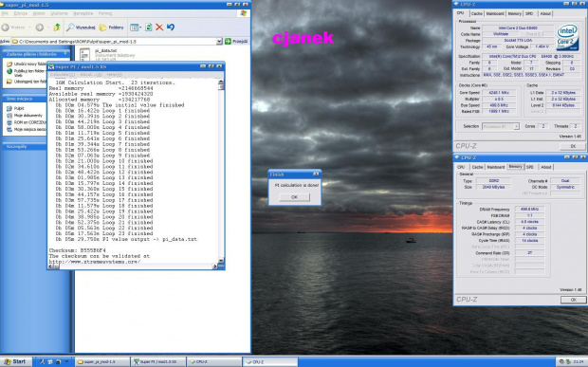Screen dimensions: 588x367
Task: Click the Przejdź go button
Action: click(x=237, y=41)
